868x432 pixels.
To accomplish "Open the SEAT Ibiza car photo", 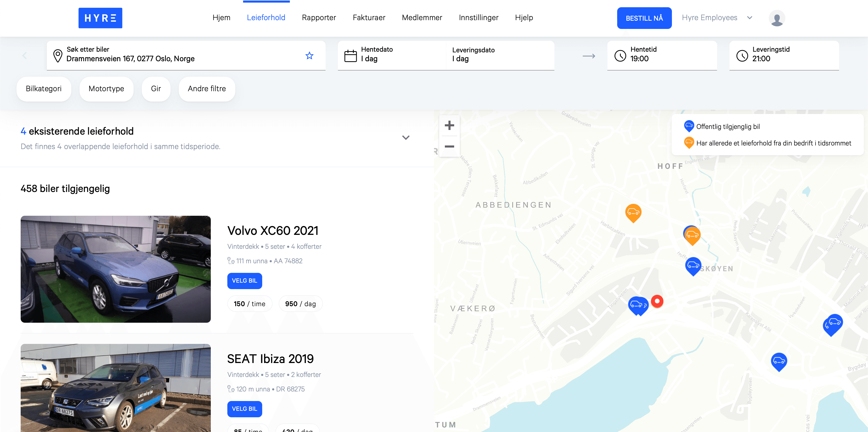I will (x=115, y=388).
